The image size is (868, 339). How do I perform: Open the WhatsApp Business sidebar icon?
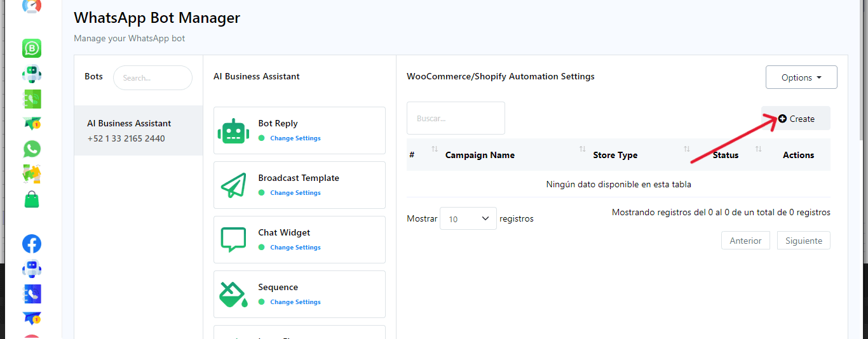(32, 48)
